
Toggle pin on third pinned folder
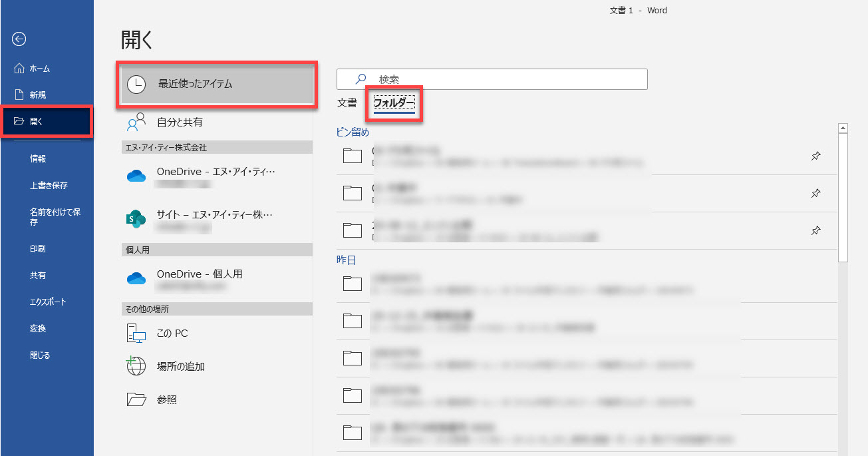click(x=816, y=231)
